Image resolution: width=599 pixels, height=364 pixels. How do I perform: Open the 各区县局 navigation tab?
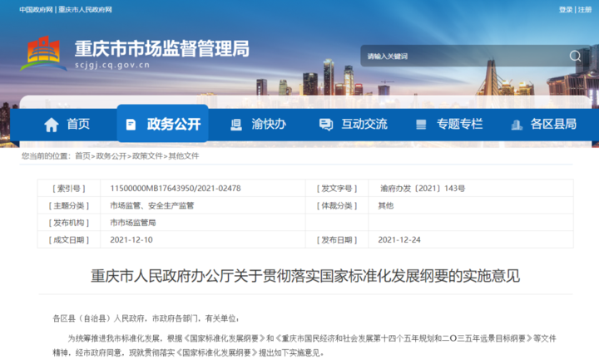point(553,124)
